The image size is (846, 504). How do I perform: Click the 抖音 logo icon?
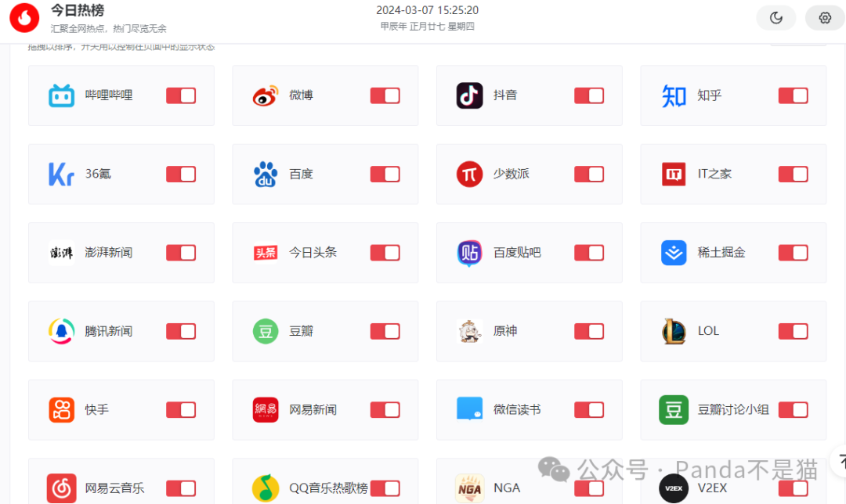point(469,96)
